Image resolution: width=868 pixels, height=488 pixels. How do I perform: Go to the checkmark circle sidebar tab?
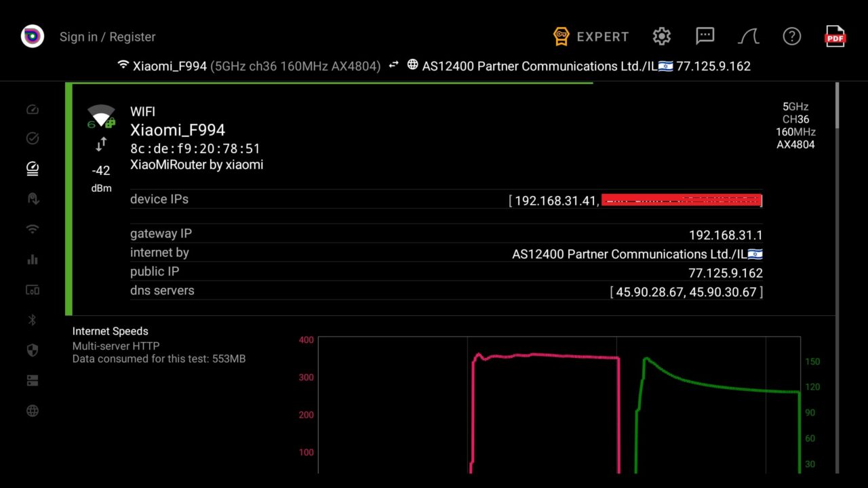32,138
